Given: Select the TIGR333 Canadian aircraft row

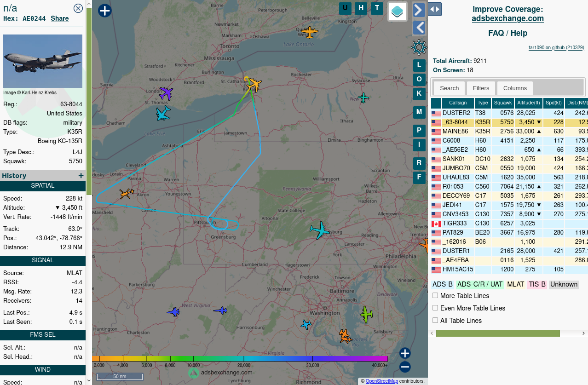Looking at the screenshot, I should 509,224.
